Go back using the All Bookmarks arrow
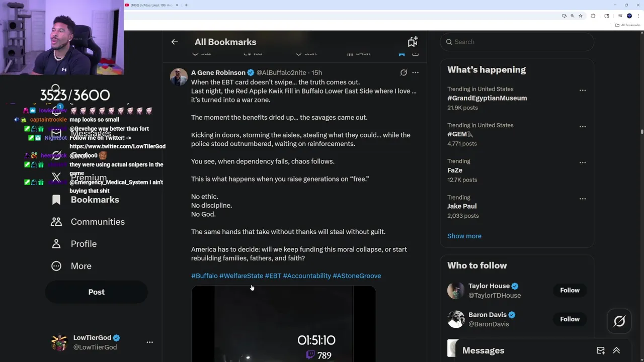This screenshot has width=644, height=362. (x=175, y=42)
